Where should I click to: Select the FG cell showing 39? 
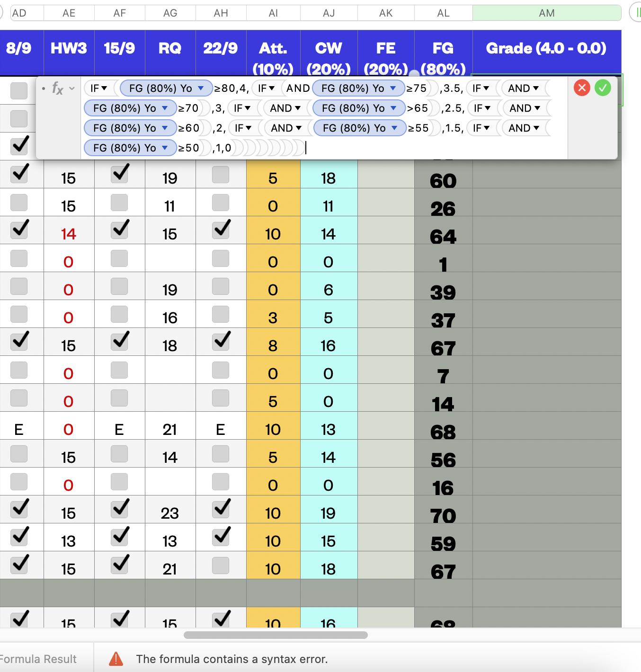click(444, 286)
